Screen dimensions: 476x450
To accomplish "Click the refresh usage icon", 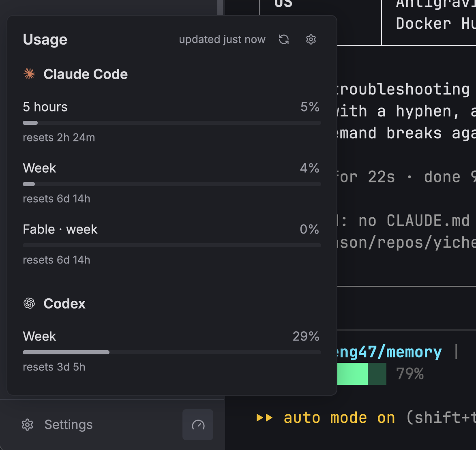I will coord(284,39).
